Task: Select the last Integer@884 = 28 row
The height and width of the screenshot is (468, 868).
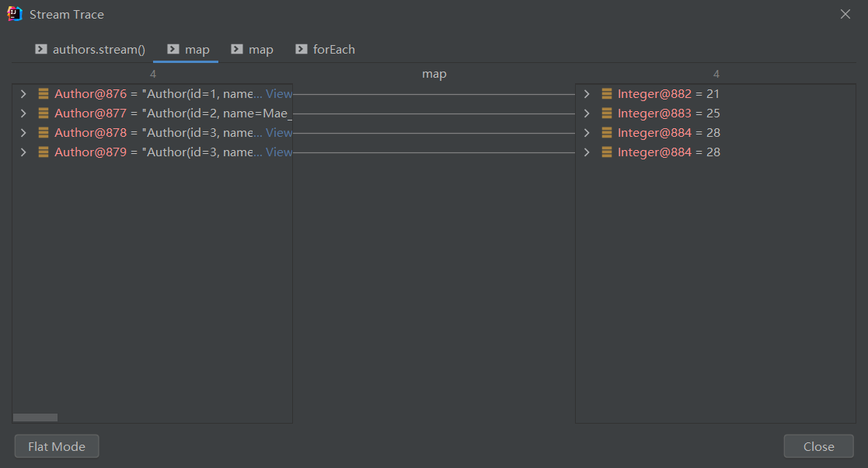Action: (668, 152)
